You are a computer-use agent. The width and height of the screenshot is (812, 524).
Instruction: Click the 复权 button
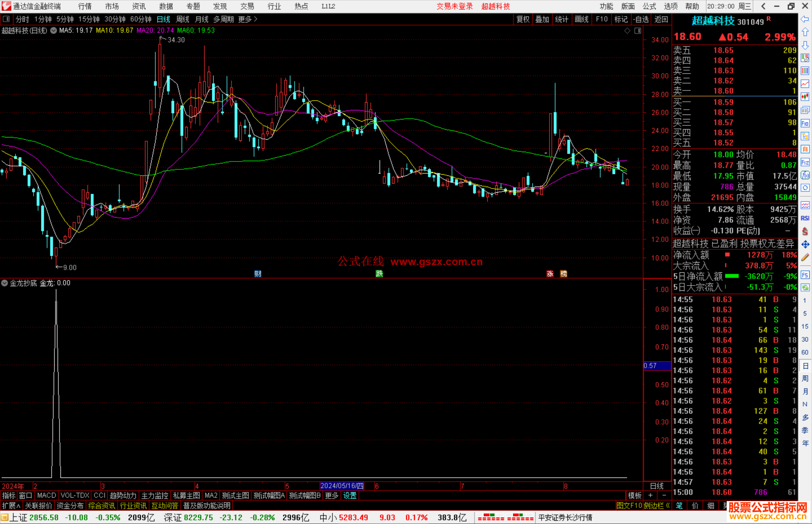[x=523, y=19]
